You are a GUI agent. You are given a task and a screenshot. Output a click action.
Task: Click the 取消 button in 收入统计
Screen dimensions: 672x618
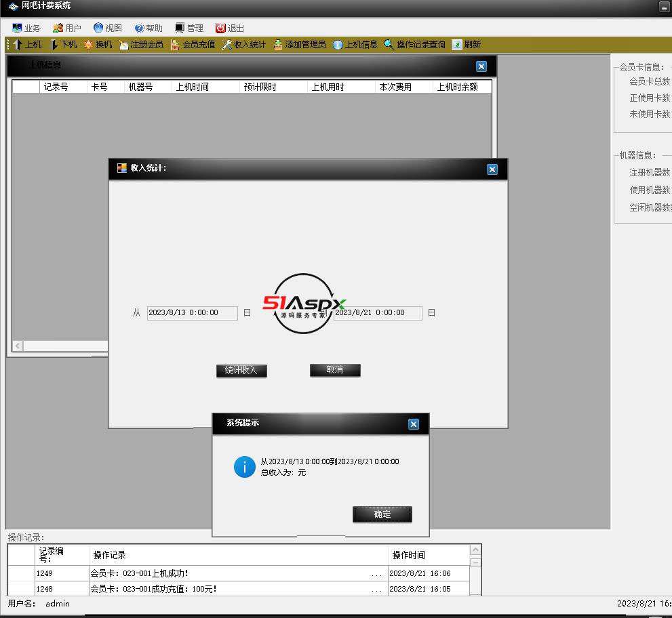click(335, 369)
